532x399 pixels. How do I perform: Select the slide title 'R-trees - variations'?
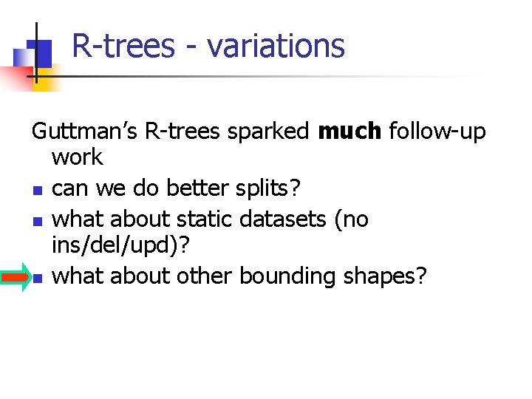(x=208, y=46)
